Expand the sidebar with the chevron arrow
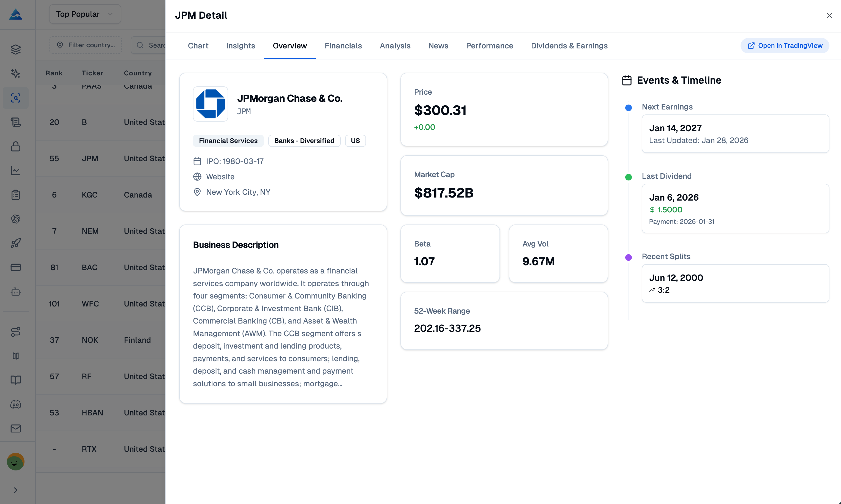841x504 pixels. pyautogui.click(x=16, y=490)
